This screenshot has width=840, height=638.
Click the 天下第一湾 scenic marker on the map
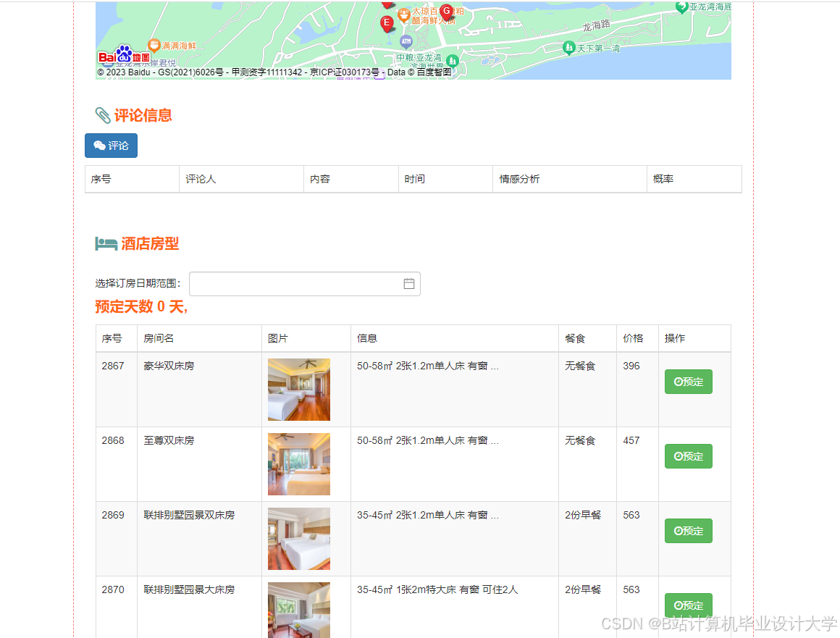(569, 47)
